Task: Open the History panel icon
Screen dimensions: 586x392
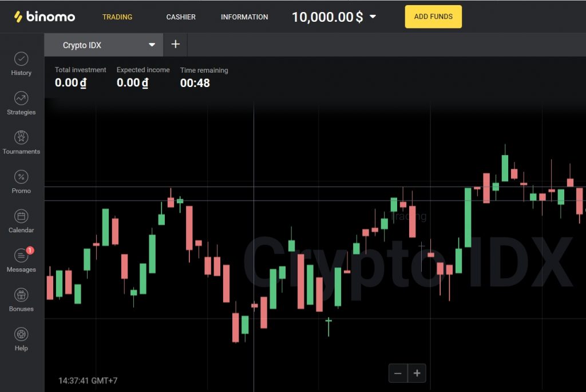Action: [21, 60]
